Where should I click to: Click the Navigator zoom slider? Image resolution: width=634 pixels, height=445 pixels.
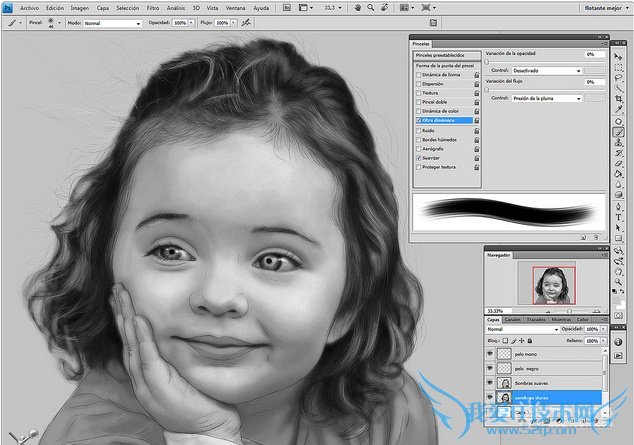pos(569,311)
